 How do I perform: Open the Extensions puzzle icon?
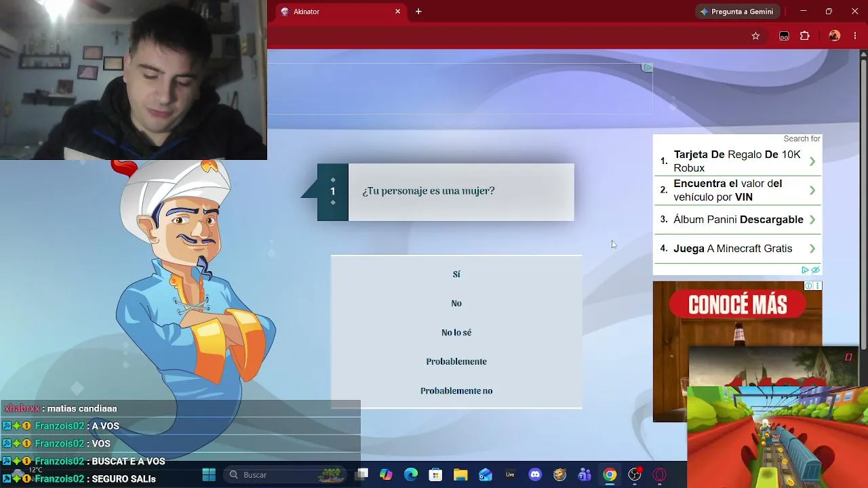(805, 36)
